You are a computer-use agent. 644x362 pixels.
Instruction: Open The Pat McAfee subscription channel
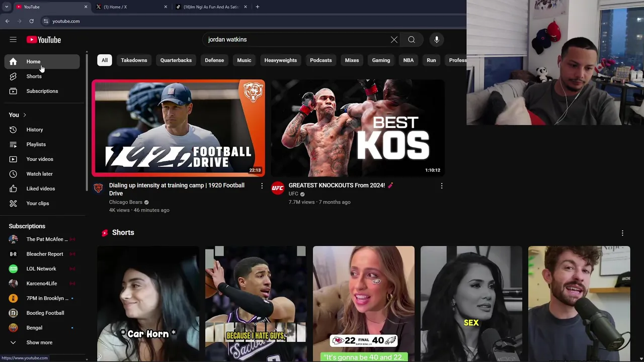pos(42,239)
